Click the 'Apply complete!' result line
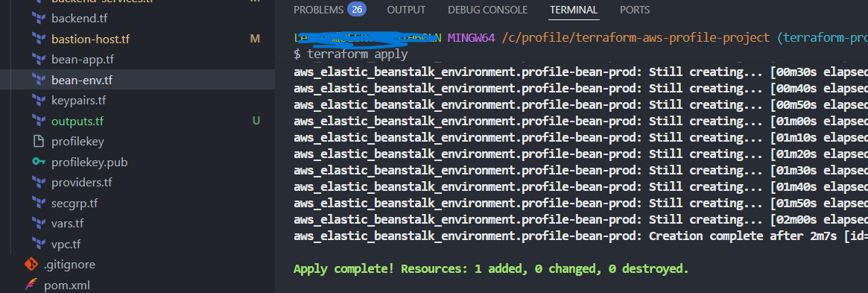868x293 pixels. [491, 269]
